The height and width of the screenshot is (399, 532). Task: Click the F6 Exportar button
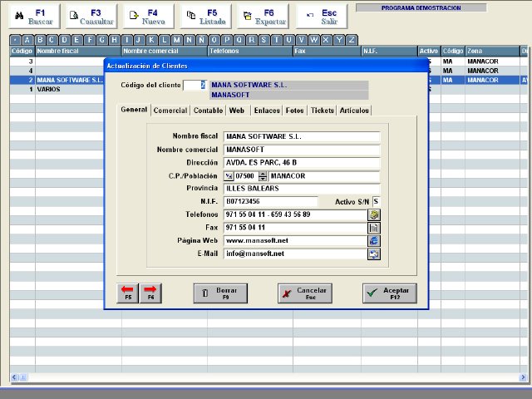[264, 17]
